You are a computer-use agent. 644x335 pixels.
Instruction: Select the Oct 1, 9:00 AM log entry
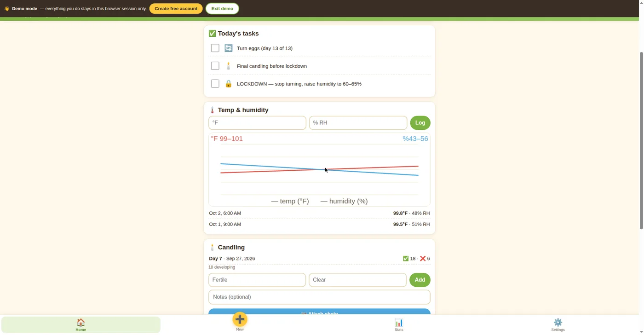coord(319,224)
